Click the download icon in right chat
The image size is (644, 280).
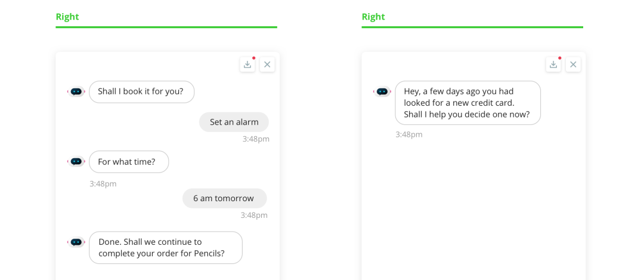coord(553,64)
